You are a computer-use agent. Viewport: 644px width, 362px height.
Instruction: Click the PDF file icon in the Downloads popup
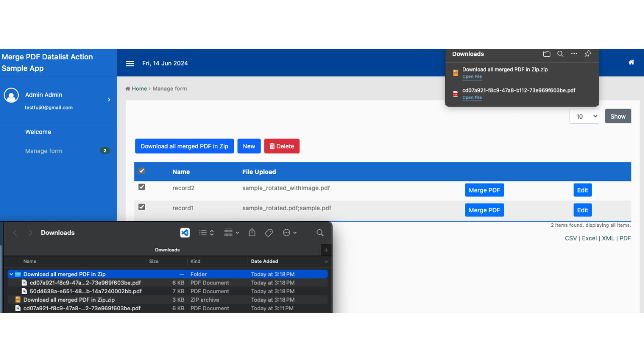[455, 94]
